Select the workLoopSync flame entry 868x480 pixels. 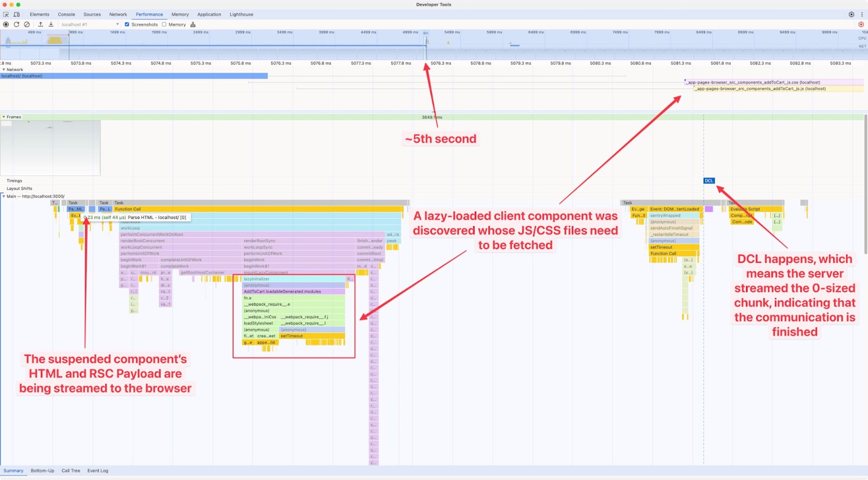[x=298, y=247]
